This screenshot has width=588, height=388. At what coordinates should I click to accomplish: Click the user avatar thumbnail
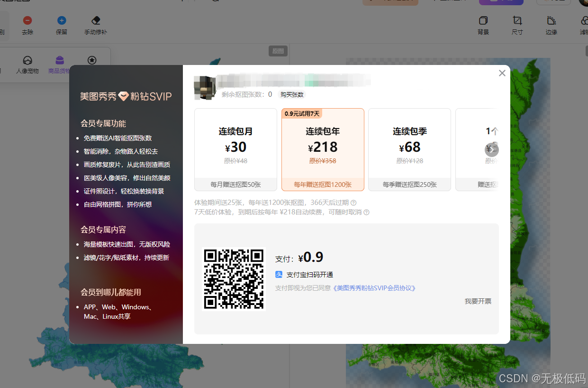[205, 88]
